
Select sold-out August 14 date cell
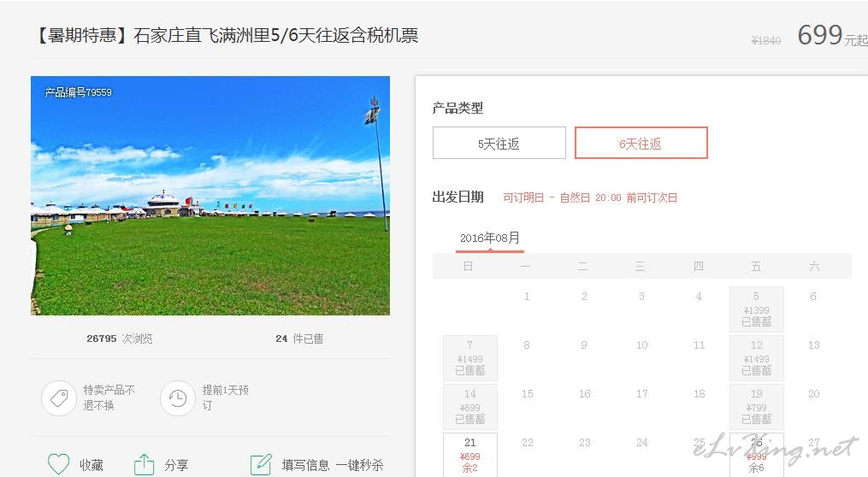click(470, 406)
